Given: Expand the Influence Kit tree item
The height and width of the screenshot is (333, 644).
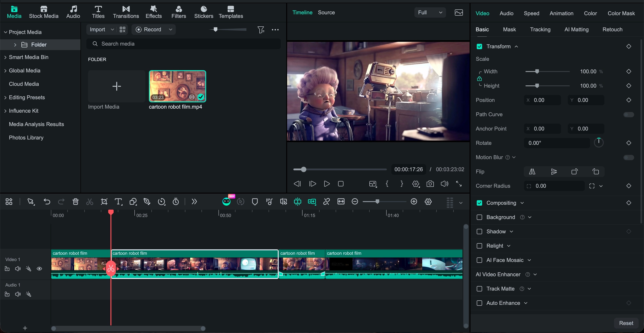Looking at the screenshot, I should pyautogui.click(x=5, y=111).
